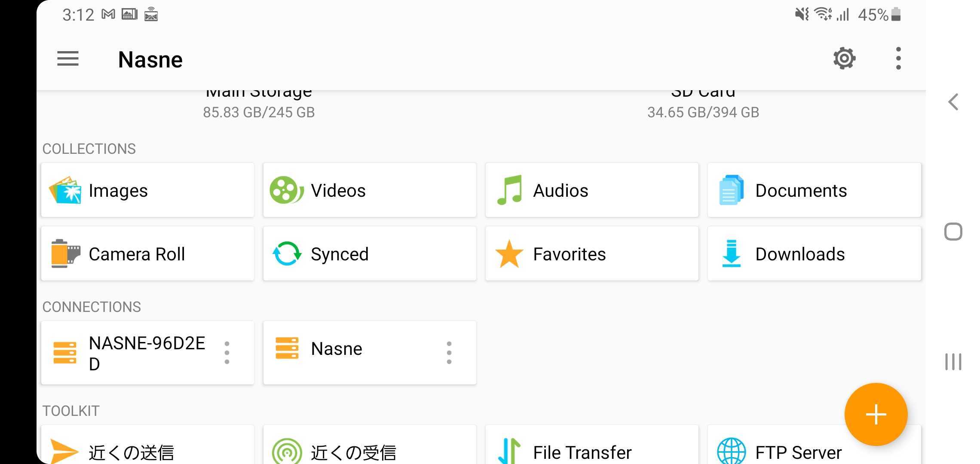
Task: Open the FTP Server tool
Action: point(814,445)
